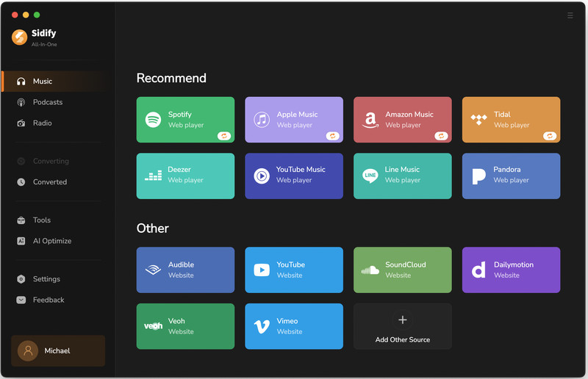Screen dimensions: 588x379
Task: Click the Radio device icon
Action: [x=21, y=123]
